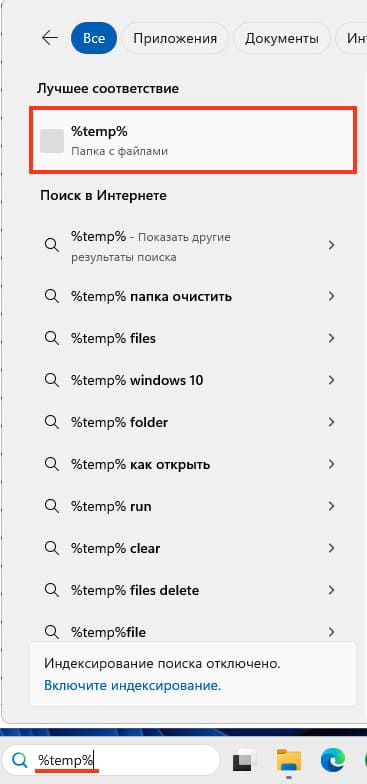This screenshot has width=367, height=784.
Task: Open the %temp% folder best match result
Action: (x=193, y=140)
